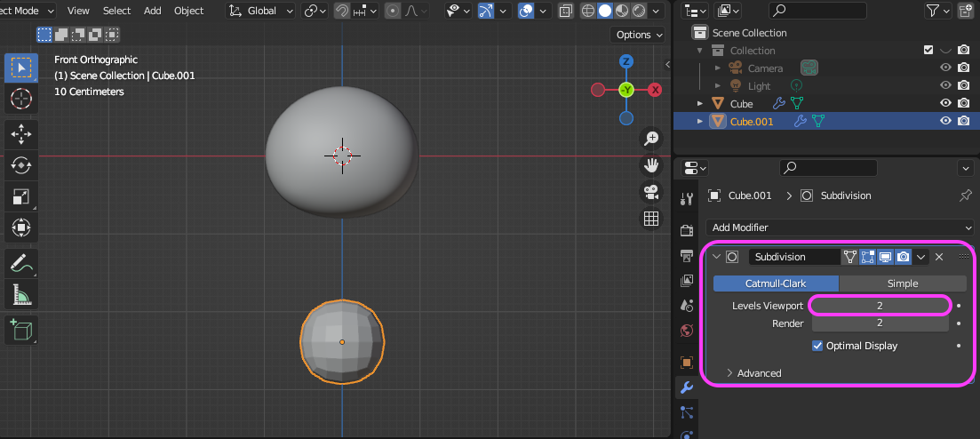The height and width of the screenshot is (439, 980).
Task: Select the Scale tool
Action: (x=20, y=196)
